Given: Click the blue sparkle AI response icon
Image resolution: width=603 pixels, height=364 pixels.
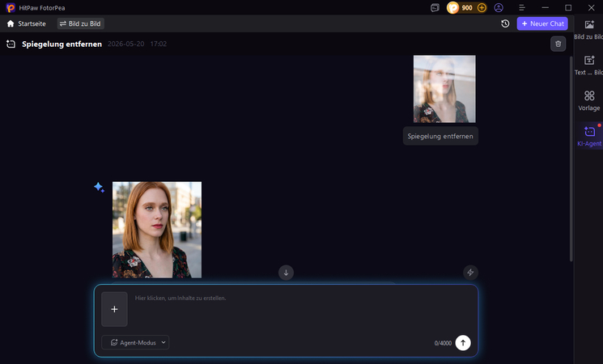Looking at the screenshot, I should click(x=99, y=187).
